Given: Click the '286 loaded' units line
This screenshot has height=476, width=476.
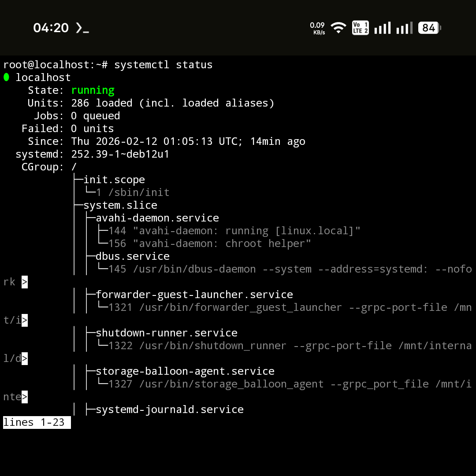Looking at the screenshot, I should [151, 103].
